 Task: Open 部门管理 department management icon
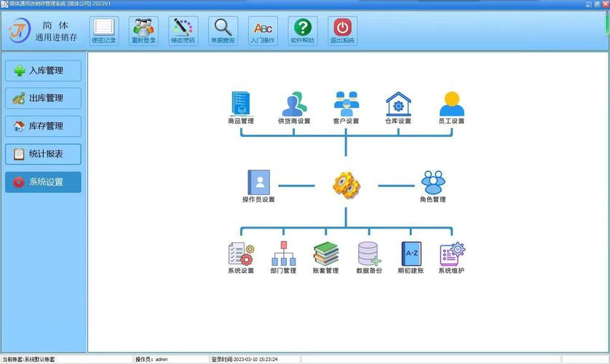(x=284, y=258)
